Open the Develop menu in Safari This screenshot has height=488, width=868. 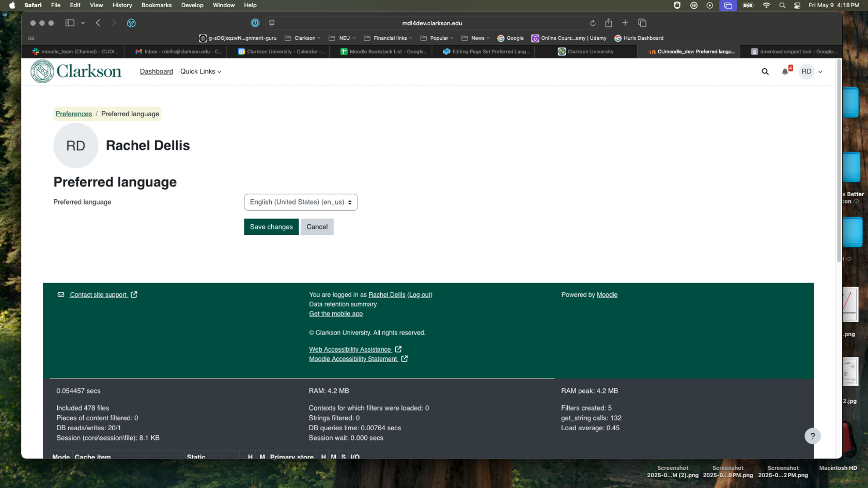192,5
